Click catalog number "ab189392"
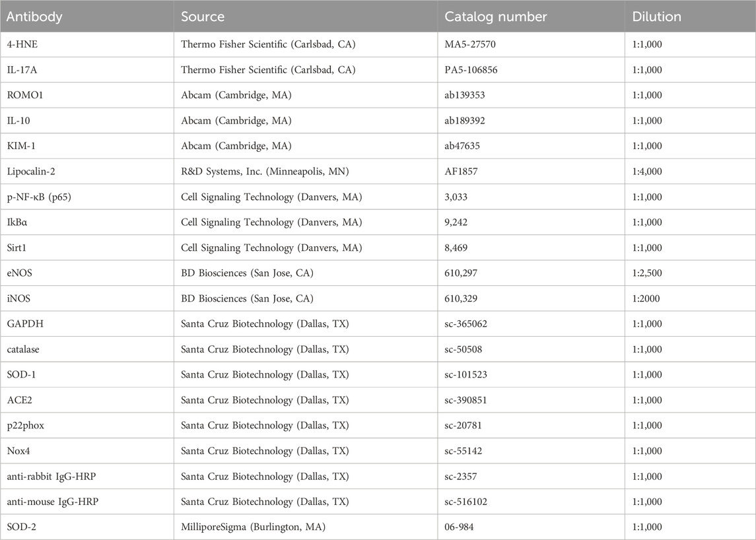Screen dimensions: 756x540 coord(465,121)
